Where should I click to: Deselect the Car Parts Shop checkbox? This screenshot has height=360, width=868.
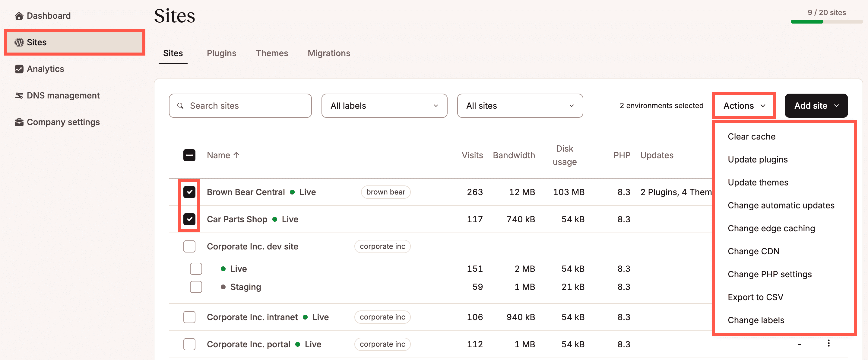point(189,219)
